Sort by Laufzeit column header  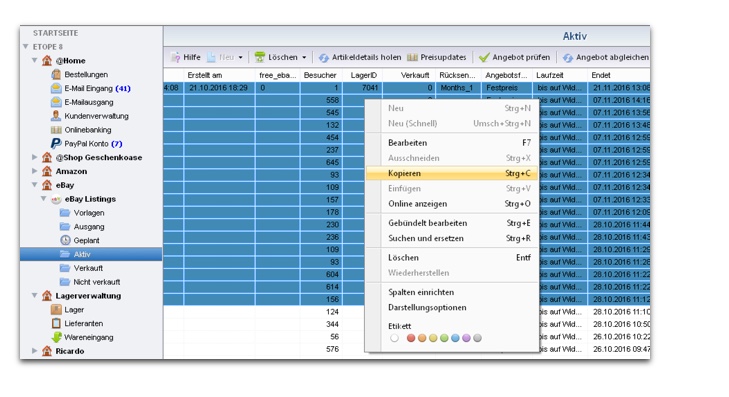[560, 75]
